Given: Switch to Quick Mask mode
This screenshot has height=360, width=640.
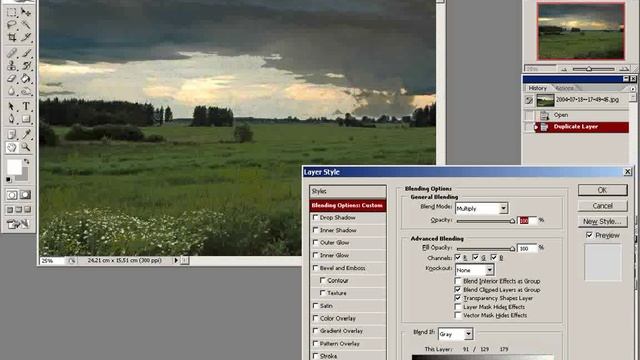Looking at the screenshot, I should click(25, 195).
